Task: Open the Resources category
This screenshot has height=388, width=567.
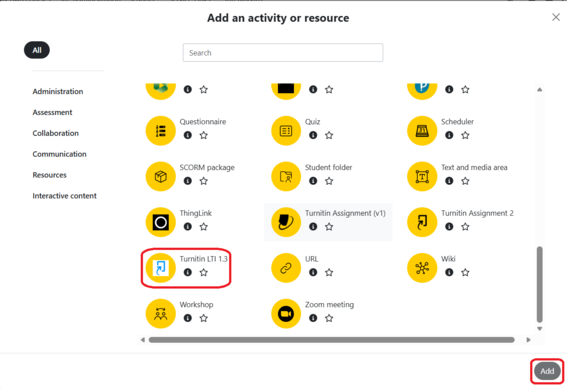Action: pos(50,175)
